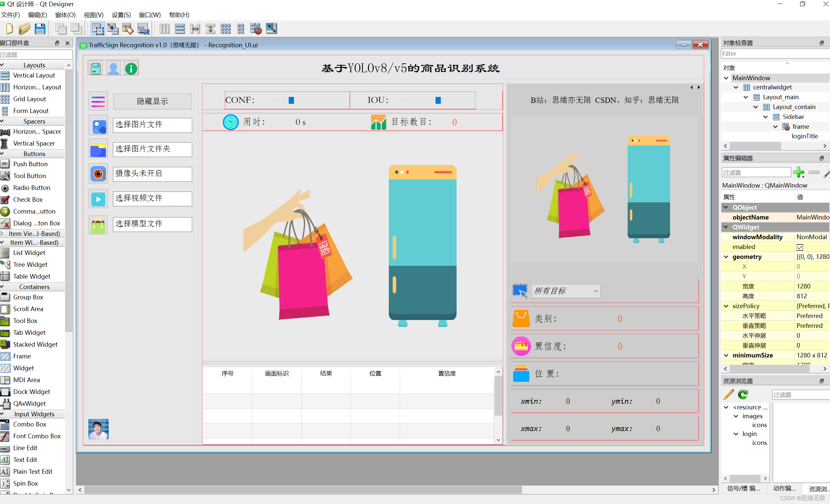Click the Save file toolbar icon

point(40,29)
